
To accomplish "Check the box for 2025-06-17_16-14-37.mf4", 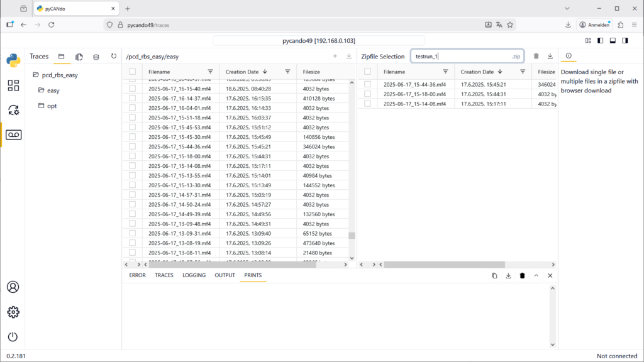I will click(x=133, y=99).
